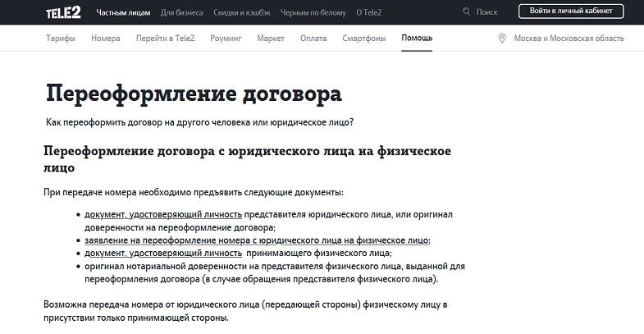Click heading Переоформление договора с юридического лица

click(x=247, y=159)
